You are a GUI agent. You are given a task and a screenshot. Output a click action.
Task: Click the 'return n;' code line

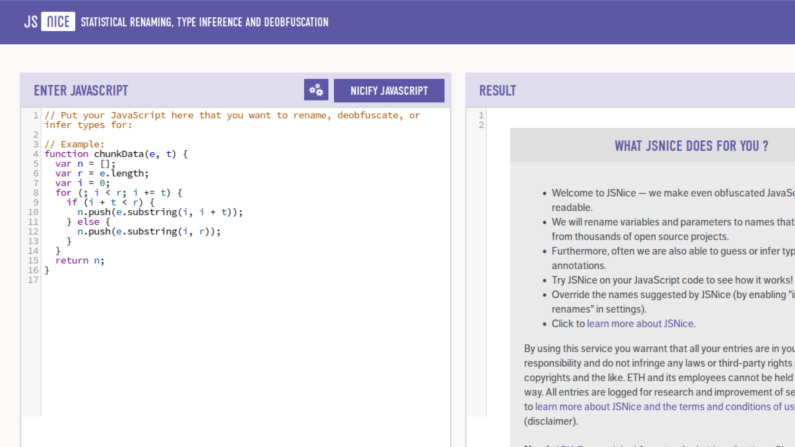80,260
